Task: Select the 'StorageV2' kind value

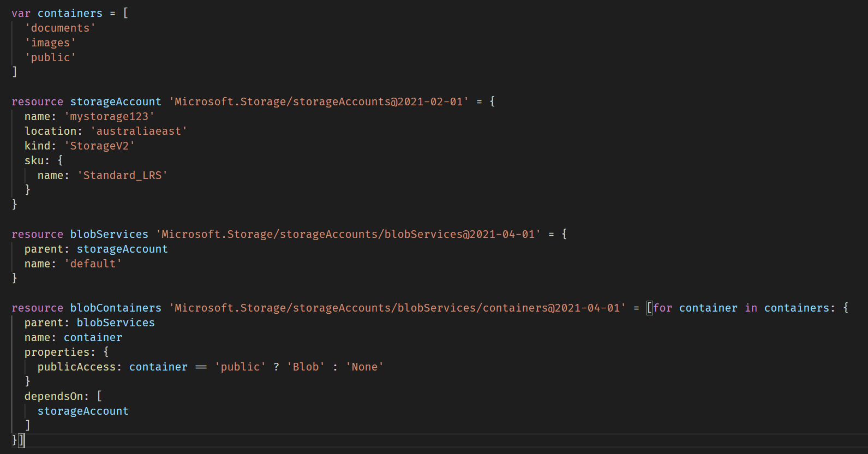Action: click(x=99, y=146)
